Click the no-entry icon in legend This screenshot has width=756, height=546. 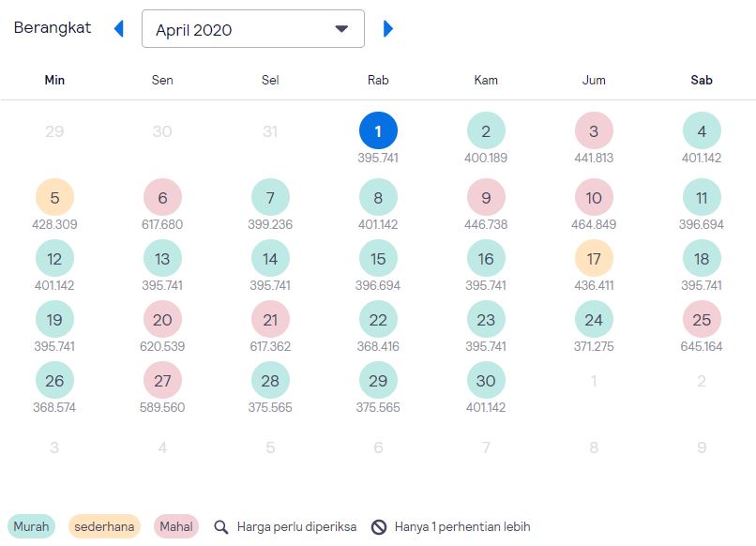pos(379,527)
